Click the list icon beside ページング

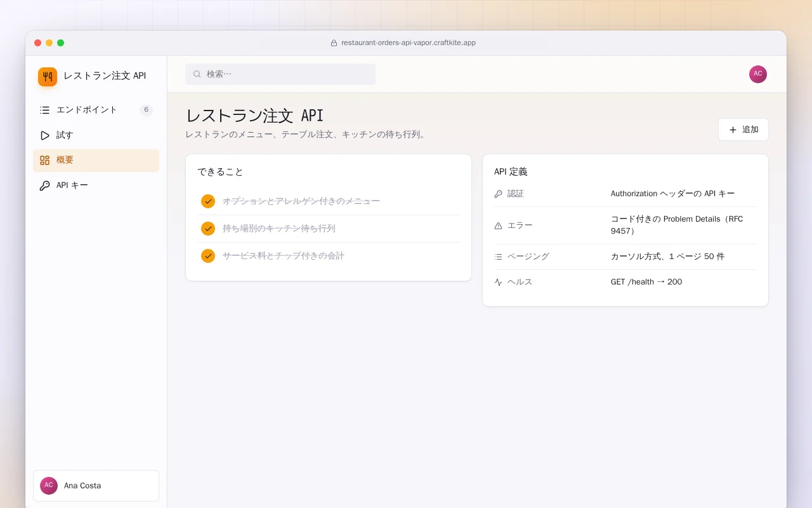pyautogui.click(x=498, y=257)
